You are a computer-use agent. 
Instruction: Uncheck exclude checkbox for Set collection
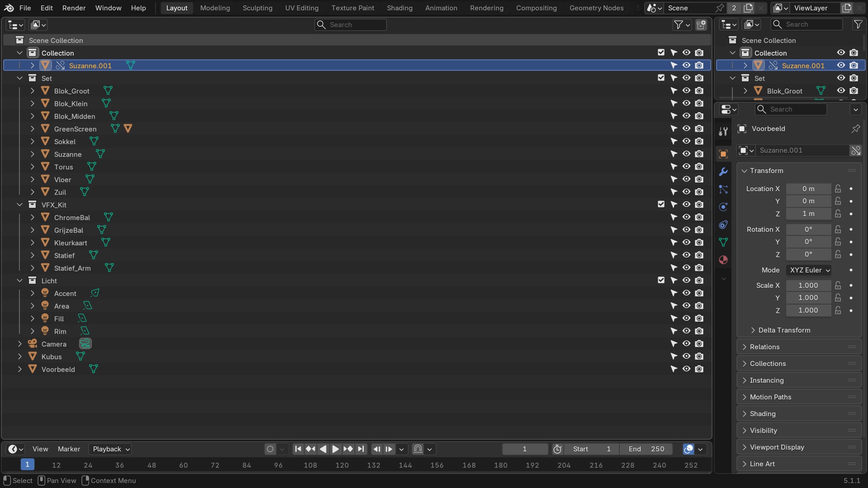661,78
